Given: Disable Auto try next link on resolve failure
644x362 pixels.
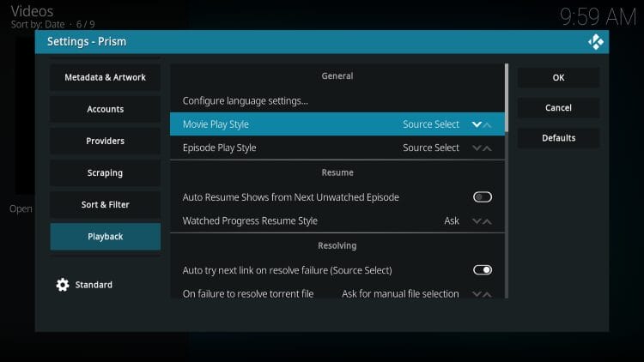Looking at the screenshot, I should [x=483, y=270].
